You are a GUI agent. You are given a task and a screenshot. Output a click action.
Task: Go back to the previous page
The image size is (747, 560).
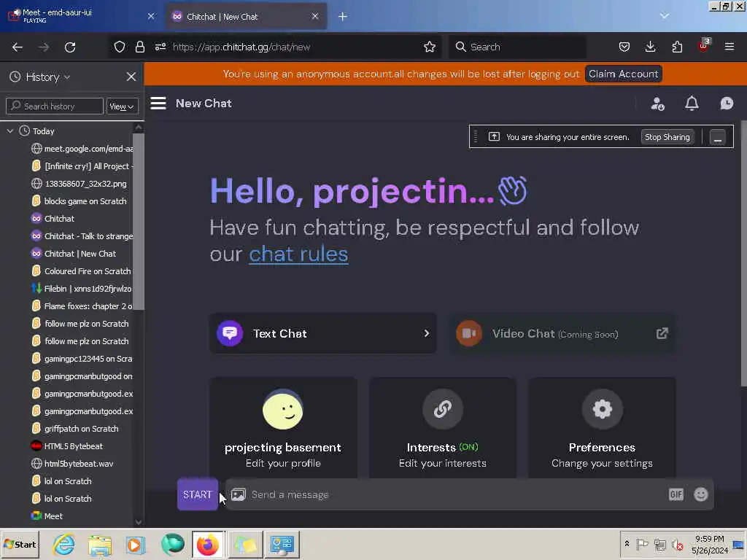pos(18,47)
